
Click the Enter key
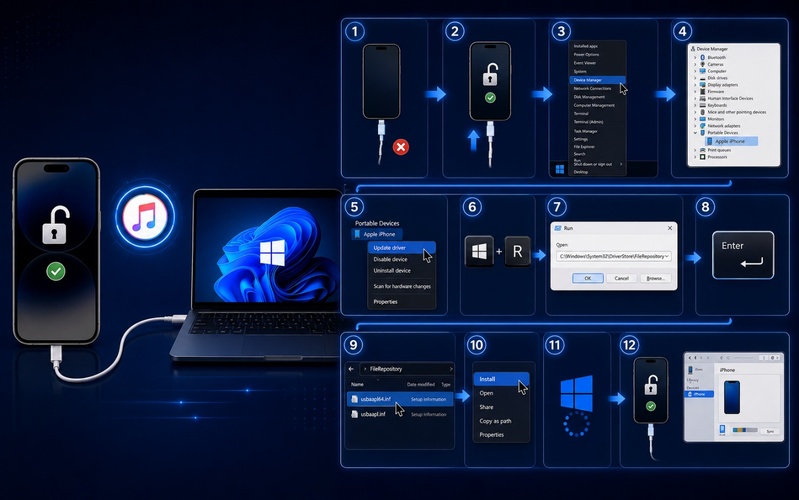(743, 255)
